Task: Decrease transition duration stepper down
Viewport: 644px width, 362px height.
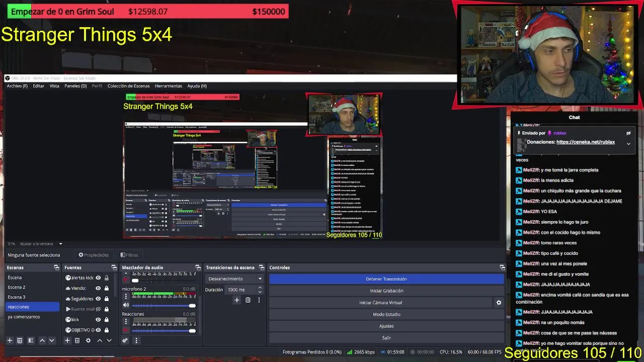Action: click(x=260, y=292)
